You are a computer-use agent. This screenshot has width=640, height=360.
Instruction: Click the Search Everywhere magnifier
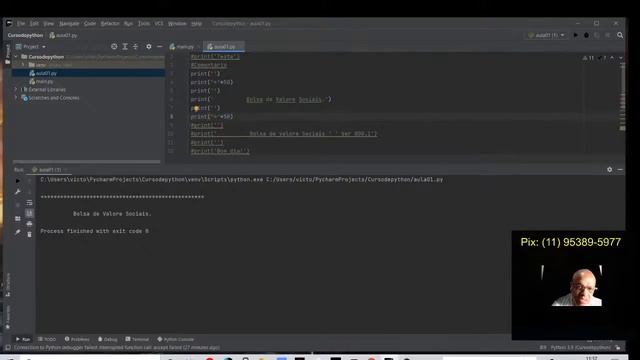click(x=620, y=36)
